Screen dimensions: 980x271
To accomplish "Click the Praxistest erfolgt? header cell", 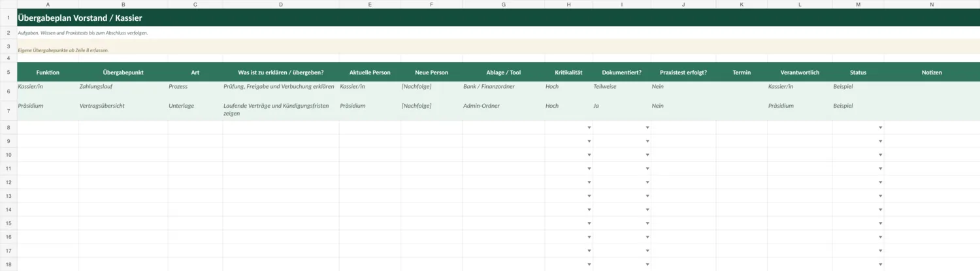I will (x=683, y=72).
